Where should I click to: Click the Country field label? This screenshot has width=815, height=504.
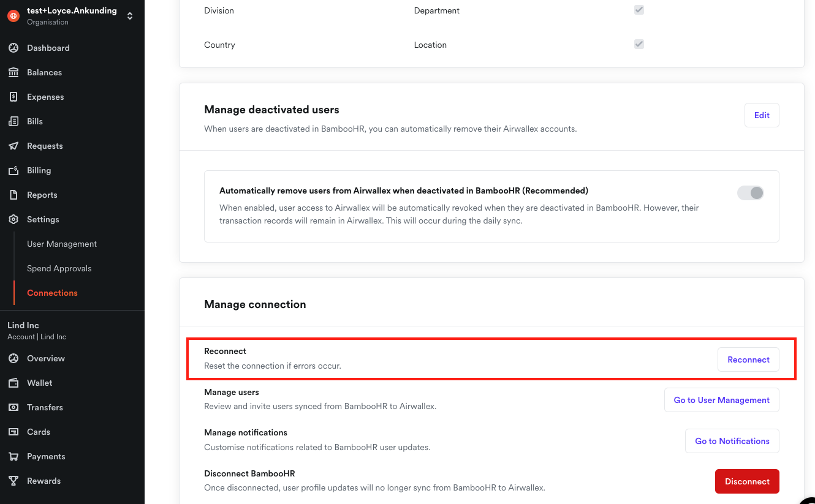219,45
